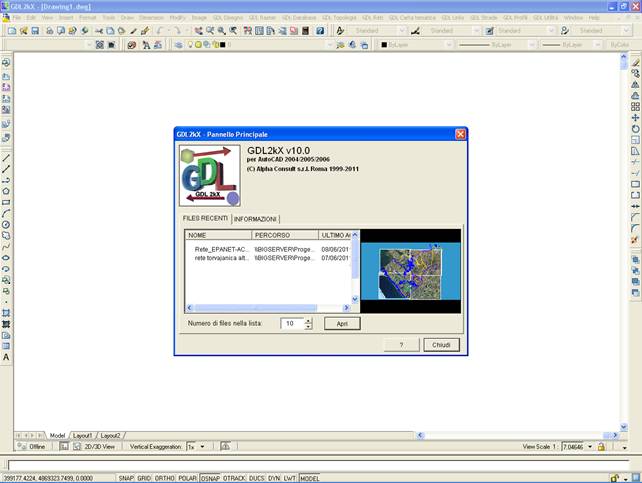Screen dimensions: 642x483
Task: Select the Mirror tool in modify toolbar
Action: coord(635,85)
